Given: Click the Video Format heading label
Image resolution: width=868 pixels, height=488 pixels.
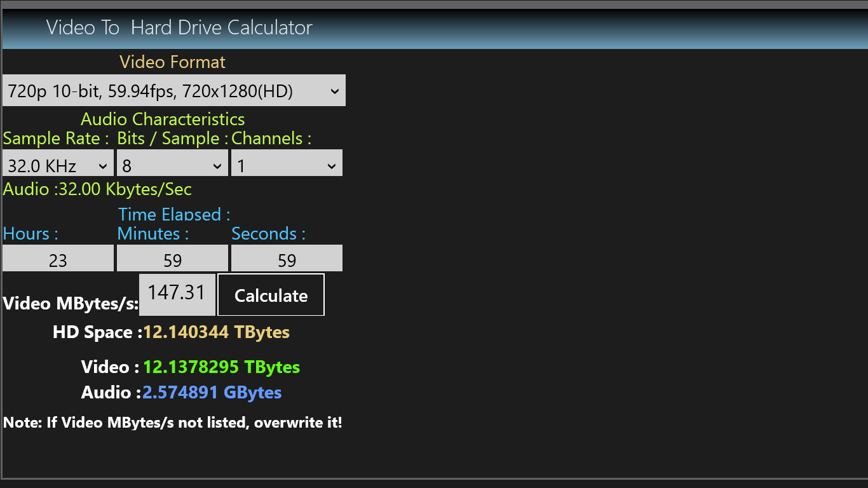Looking at the screenshot, I should click(172, 62).
